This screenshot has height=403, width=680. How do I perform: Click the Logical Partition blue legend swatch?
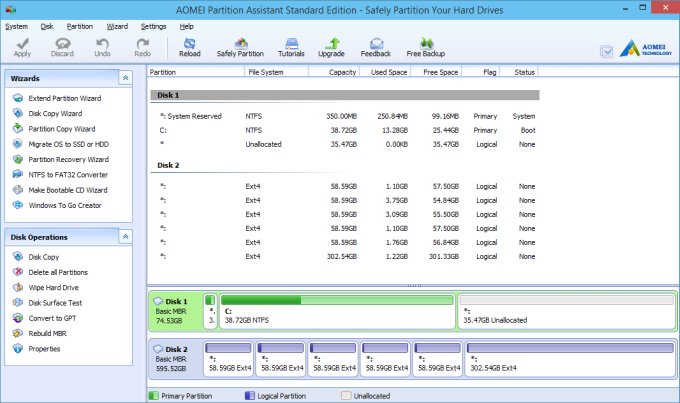tap(249, 396)
